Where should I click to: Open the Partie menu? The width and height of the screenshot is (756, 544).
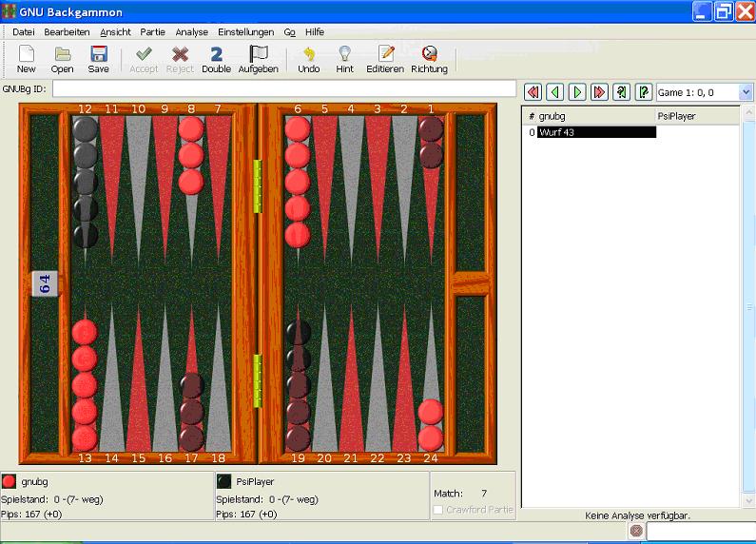click(x=153, y=32)
